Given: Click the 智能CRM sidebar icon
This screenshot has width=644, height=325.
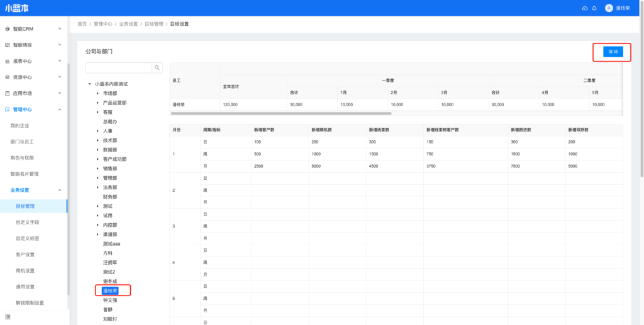Looking at the screenshot, I should pos(7,29).
